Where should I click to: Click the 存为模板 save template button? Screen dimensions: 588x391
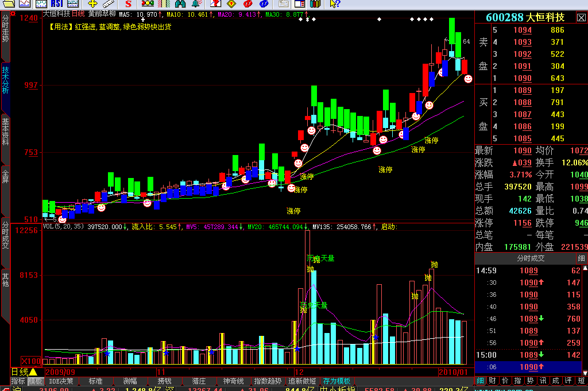(336, 381)
